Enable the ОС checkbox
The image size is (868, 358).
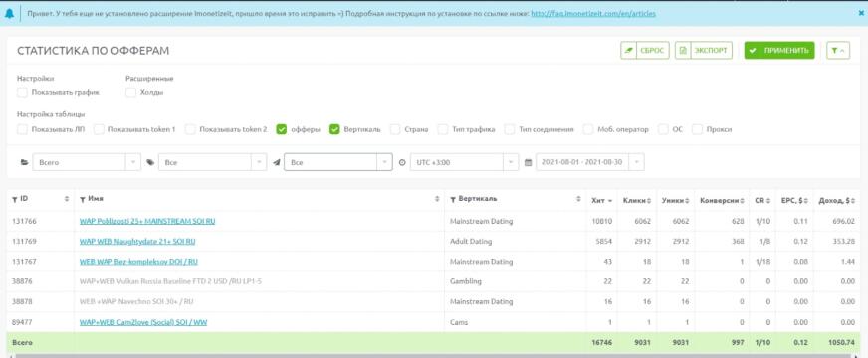pos(663,129)
